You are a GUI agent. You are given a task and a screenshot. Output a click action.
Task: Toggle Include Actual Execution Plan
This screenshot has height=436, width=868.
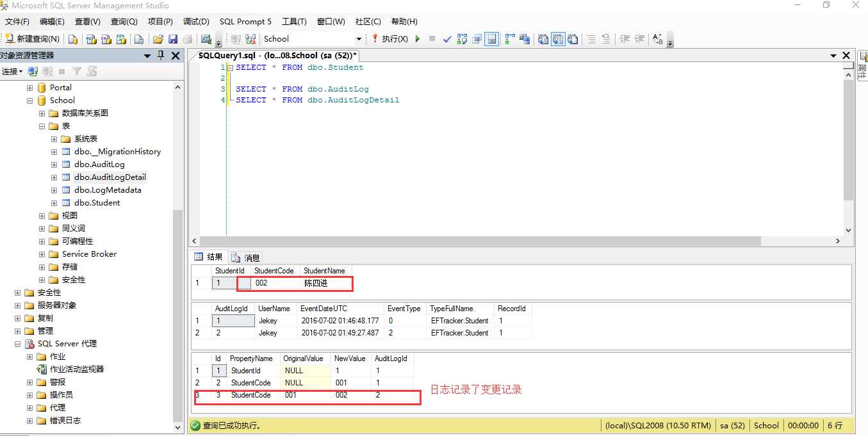510,39
